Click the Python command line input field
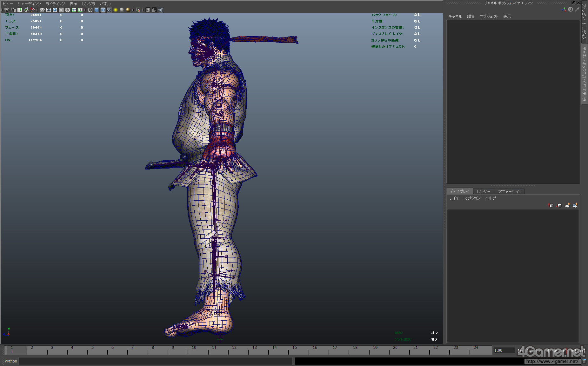Image resolution: width=588 pixels, height=366 pixels. [x=156, y=361]
